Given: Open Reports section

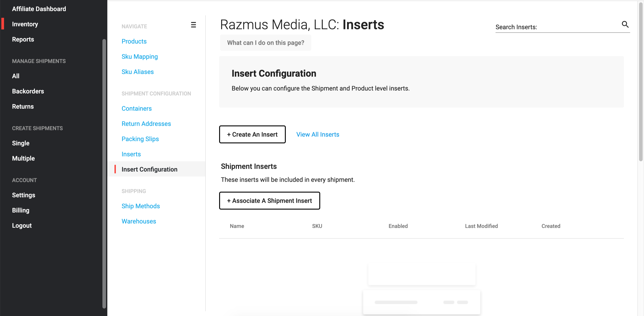Looking at the screenshot, I should coord(23,40).
